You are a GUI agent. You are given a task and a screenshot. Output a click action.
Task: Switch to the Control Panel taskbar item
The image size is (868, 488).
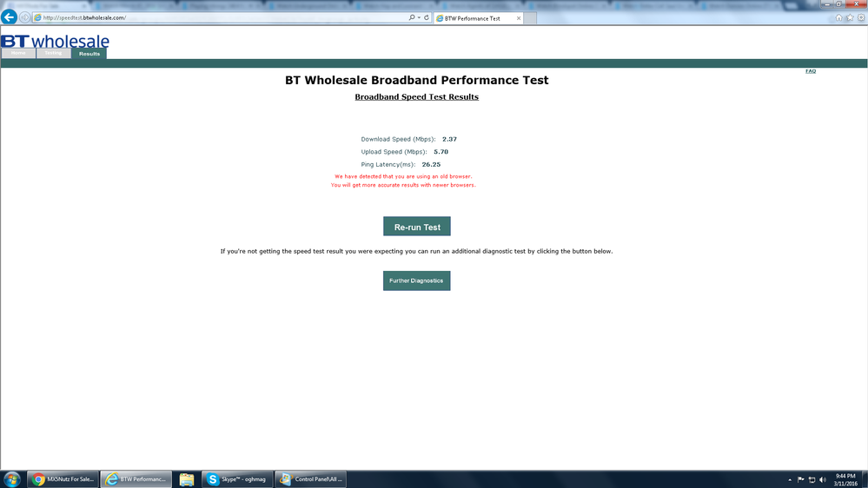click(x=310, y=479)
